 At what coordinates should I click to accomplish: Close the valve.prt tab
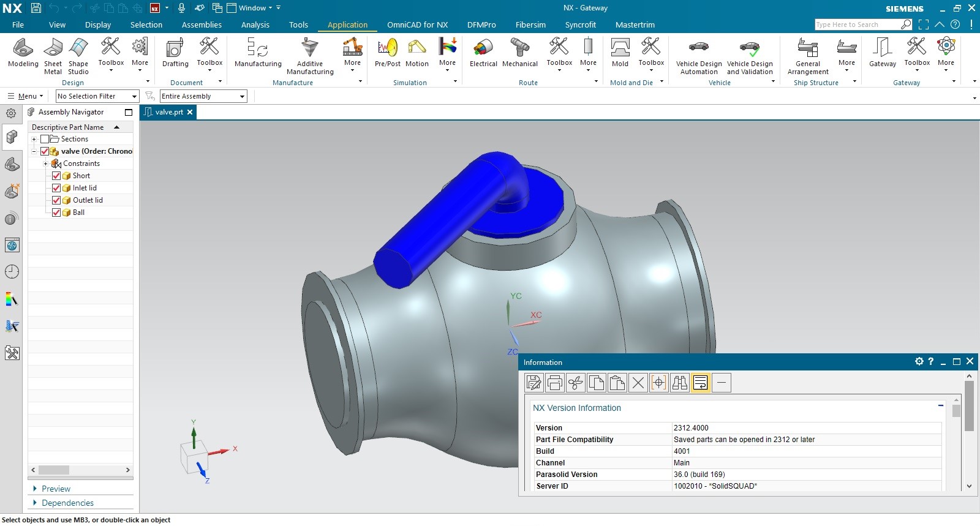pyautogui.click(x=190, y=112)
